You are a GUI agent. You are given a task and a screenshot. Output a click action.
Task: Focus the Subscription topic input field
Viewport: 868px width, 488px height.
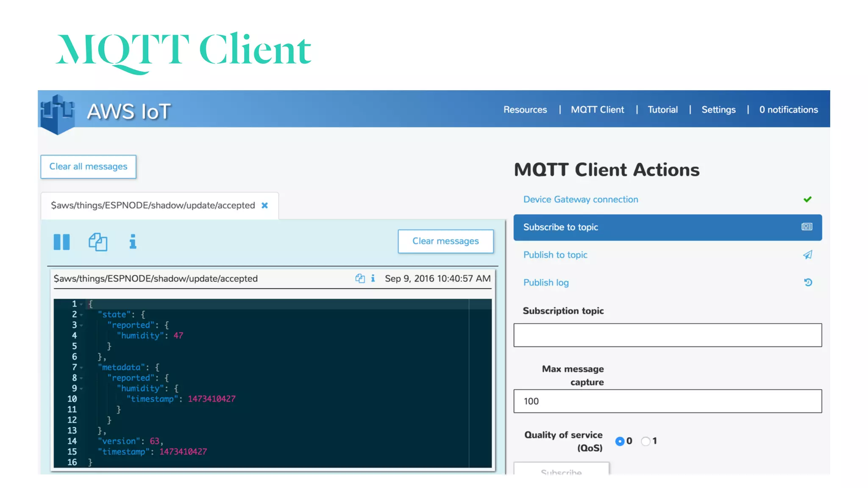coord(668,335)
